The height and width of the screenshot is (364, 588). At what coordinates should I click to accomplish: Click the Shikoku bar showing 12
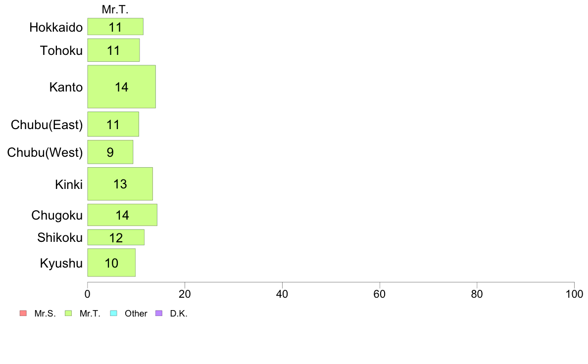coord(116,237)
